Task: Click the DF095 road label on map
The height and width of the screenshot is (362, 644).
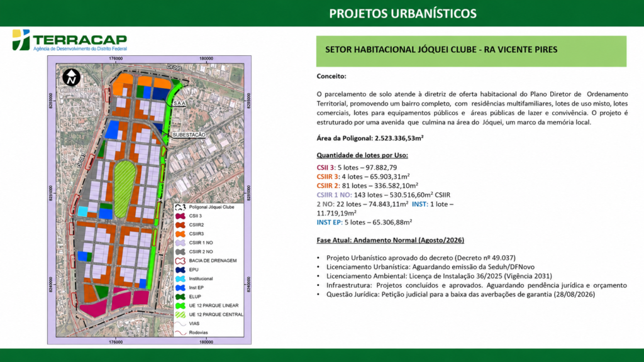Action: (174, 67)
